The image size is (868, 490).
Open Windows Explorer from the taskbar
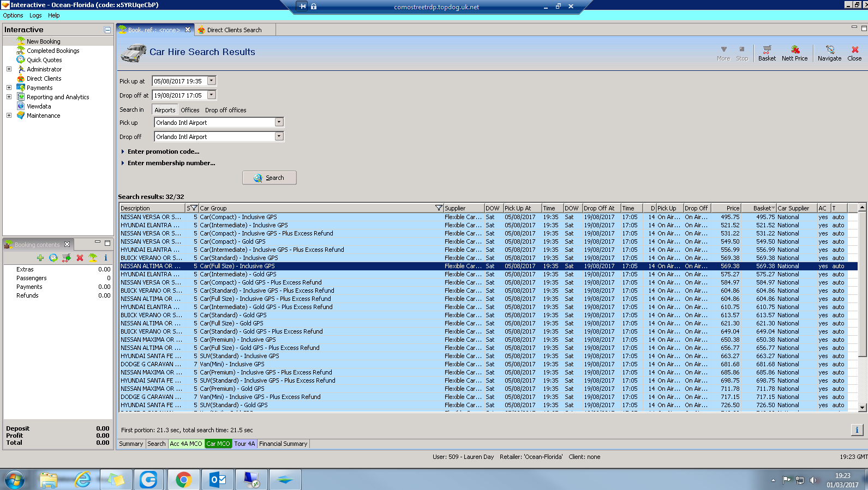[48, 480]
